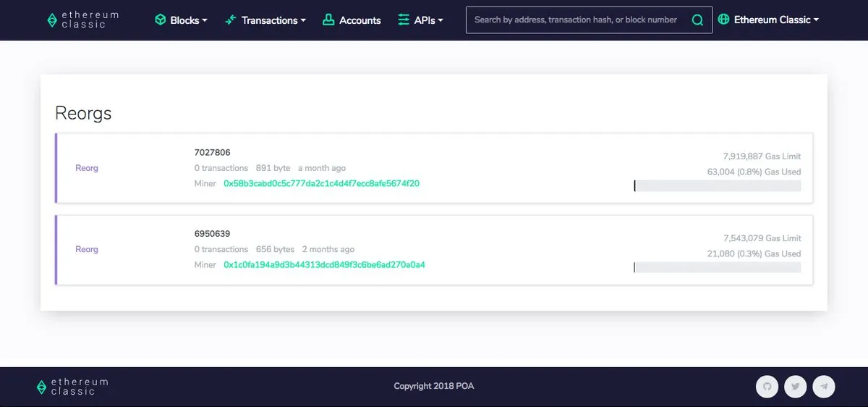Click '2 months ago' timestamp
The image size is (868, 407).
pyautogui.click(x=328, y=249)
